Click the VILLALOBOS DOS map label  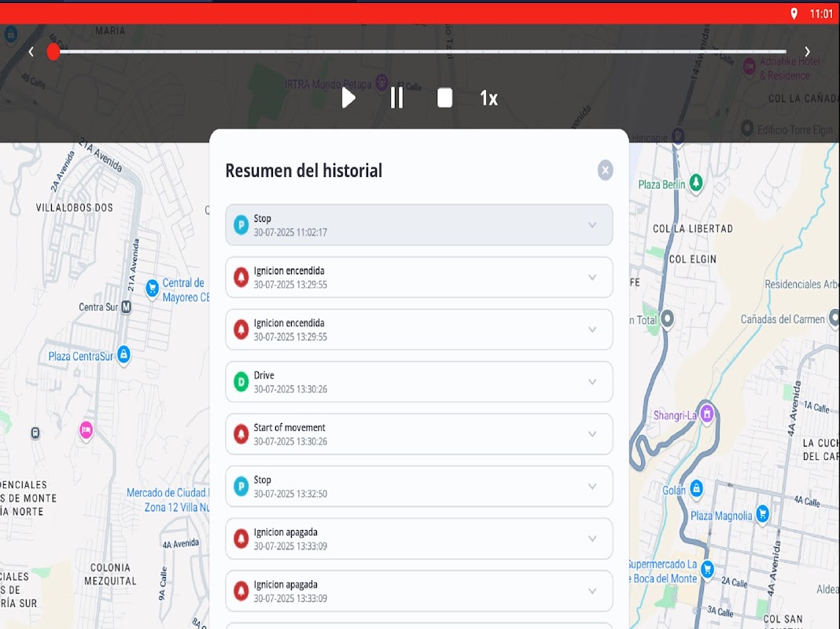click(75, 208)
